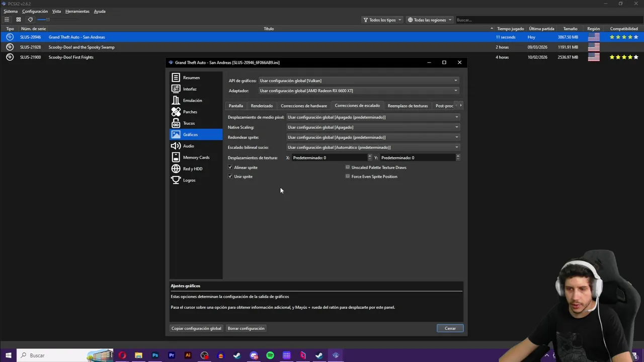
Task: Expand the Adaptador dropdown
Action: pos(359,90)
